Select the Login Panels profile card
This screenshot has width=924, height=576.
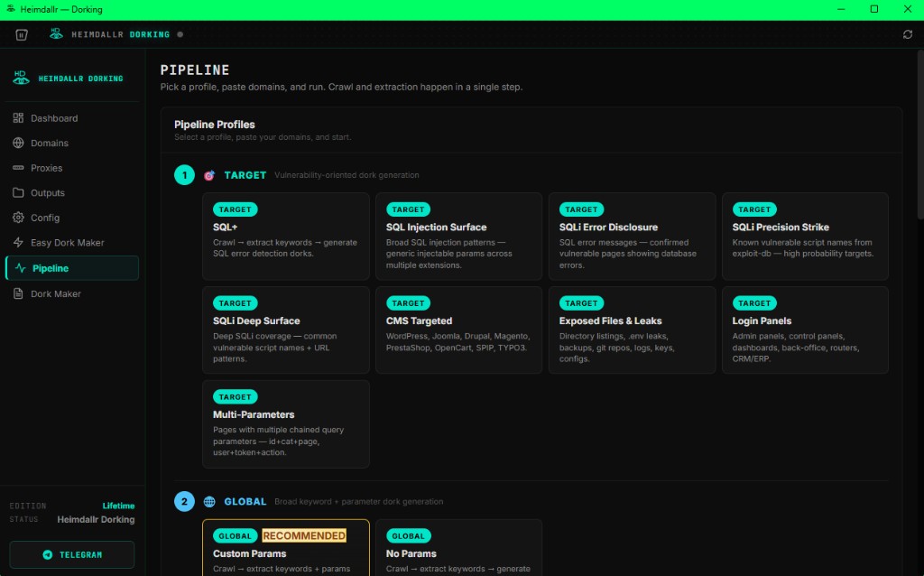(x=805, y=330)
